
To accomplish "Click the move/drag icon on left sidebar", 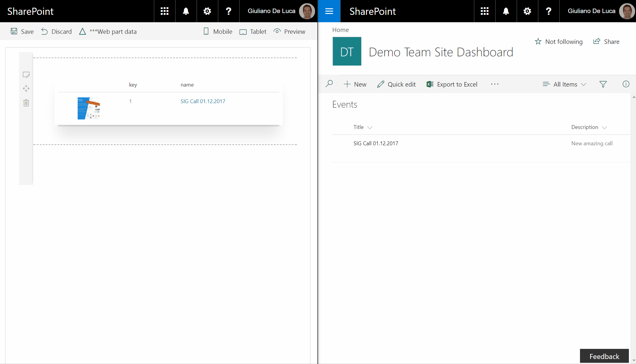I will coord(26,89).
